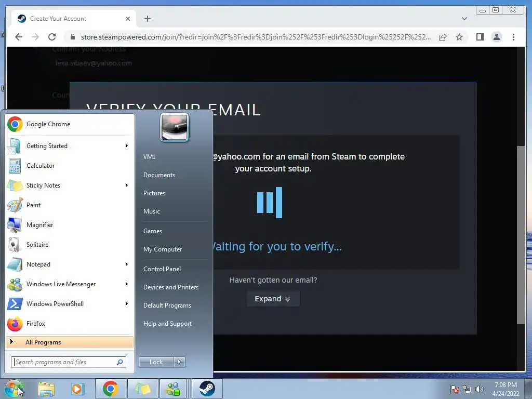The height and width of the screenshot is (399, 532).
Task: Switch to Chrome taskbar button
Action: [111, 389]
